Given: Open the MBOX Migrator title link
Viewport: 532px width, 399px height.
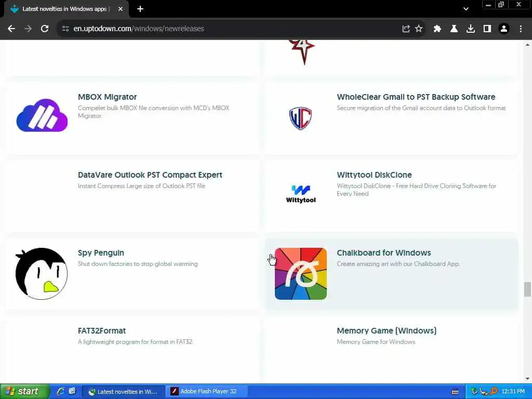Looking at the screenshot, I should pos(107,97).
